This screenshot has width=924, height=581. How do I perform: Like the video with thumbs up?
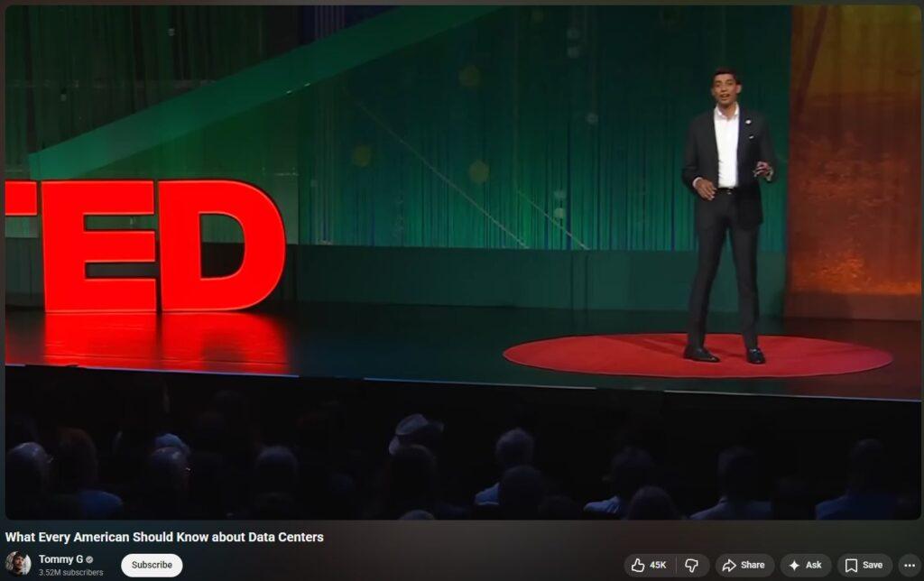tap(649, 565)
